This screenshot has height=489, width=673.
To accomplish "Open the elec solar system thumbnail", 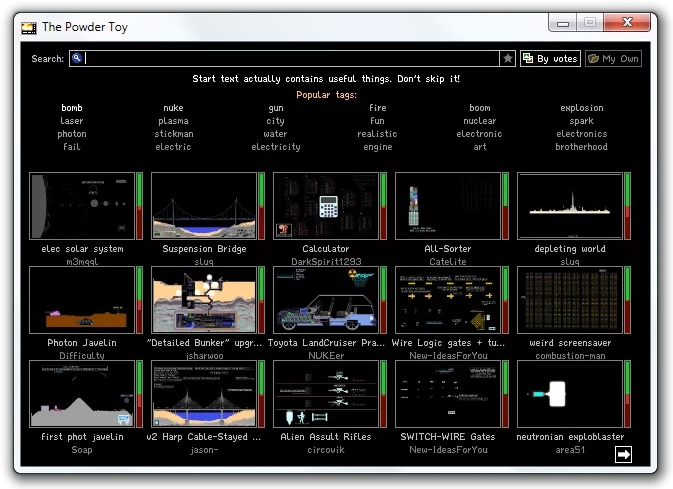I will (x=82, y=206).
